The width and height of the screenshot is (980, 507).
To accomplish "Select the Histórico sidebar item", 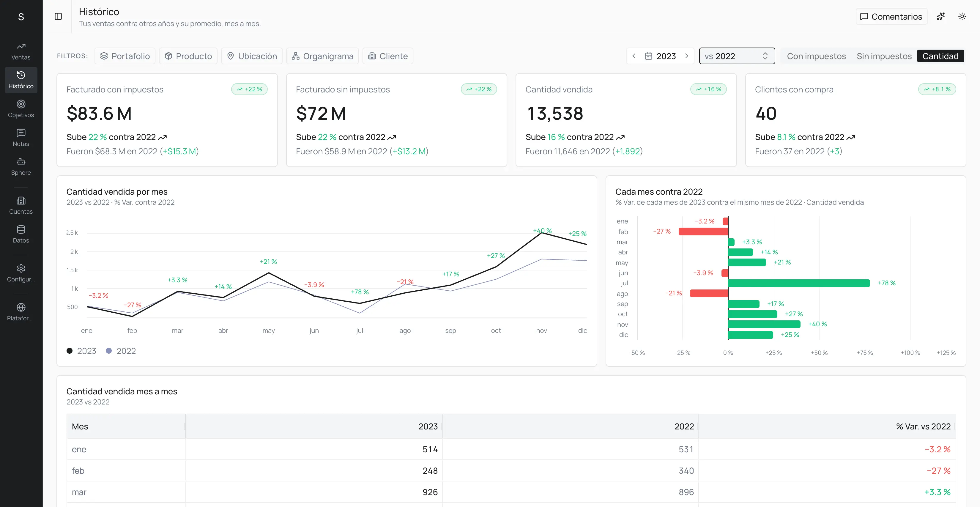I will coord(21,80).
